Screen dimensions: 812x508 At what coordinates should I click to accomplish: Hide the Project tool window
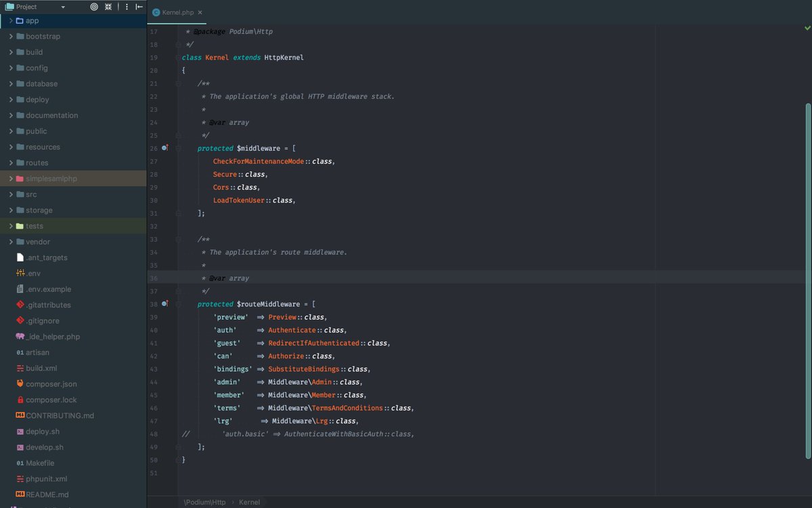pyautogui.click(x=139, y=7)
